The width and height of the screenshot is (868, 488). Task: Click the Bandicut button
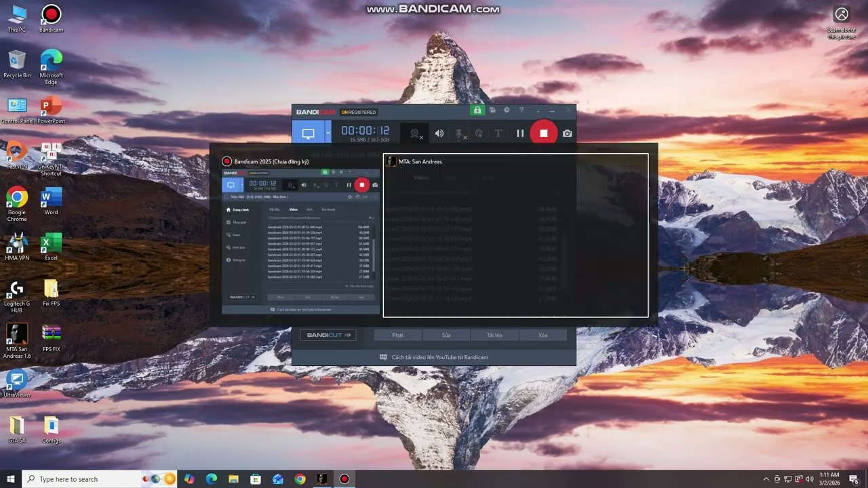pyautogui.click(x=328, y=335)
